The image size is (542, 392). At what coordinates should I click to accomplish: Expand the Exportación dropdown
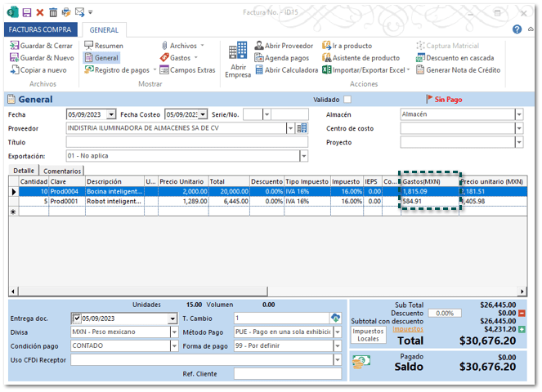(303, 156)
